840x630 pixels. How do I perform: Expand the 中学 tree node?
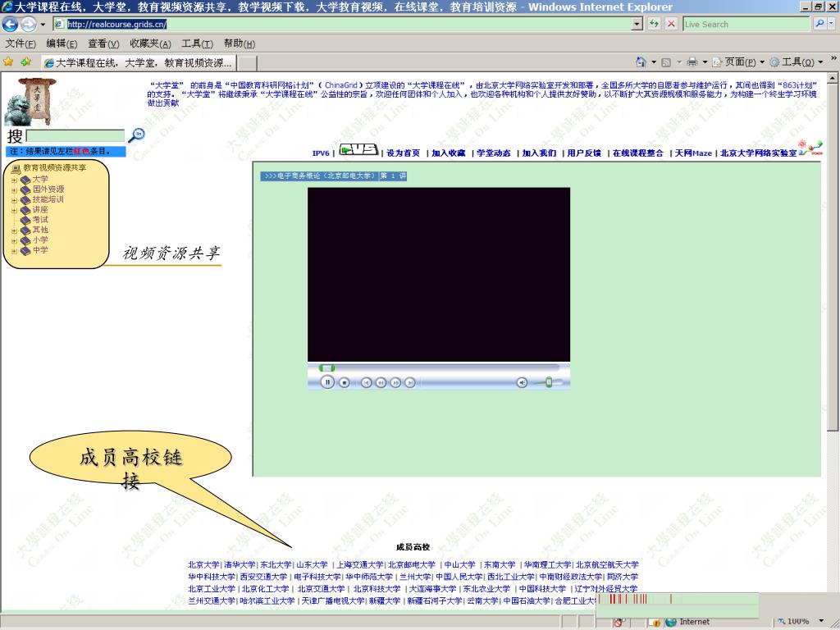[14, 251]
